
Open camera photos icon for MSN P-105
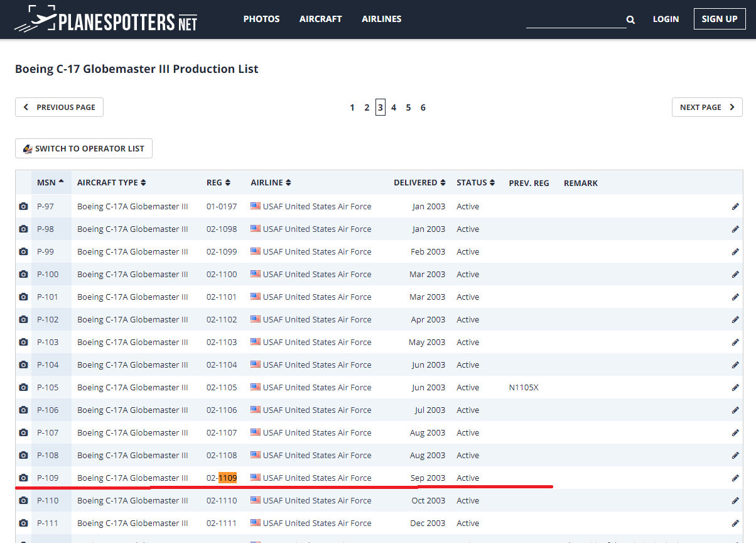point(23,387)
